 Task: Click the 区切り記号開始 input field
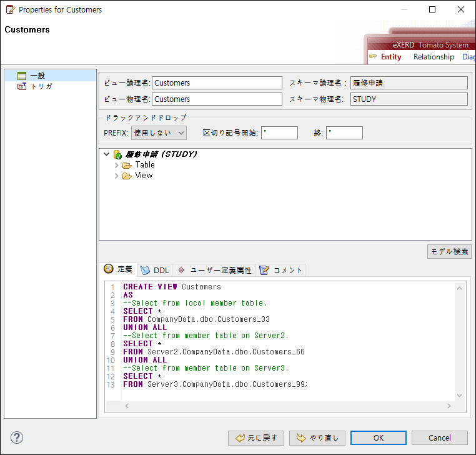(279, 133)
